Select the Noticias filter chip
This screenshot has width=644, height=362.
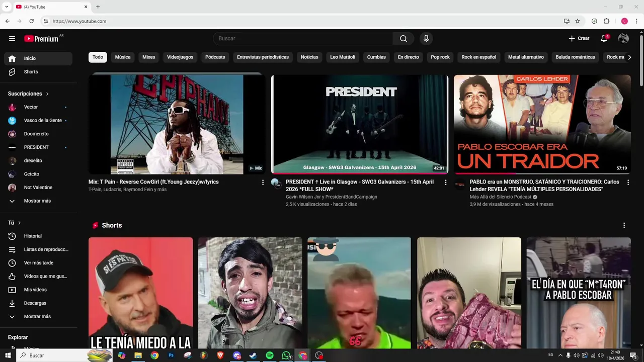point(309,57)
